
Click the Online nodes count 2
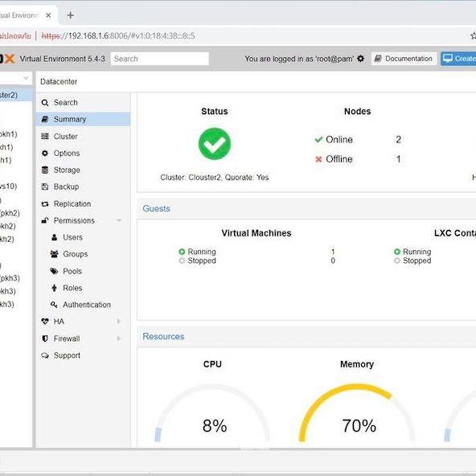pos(398,140)
